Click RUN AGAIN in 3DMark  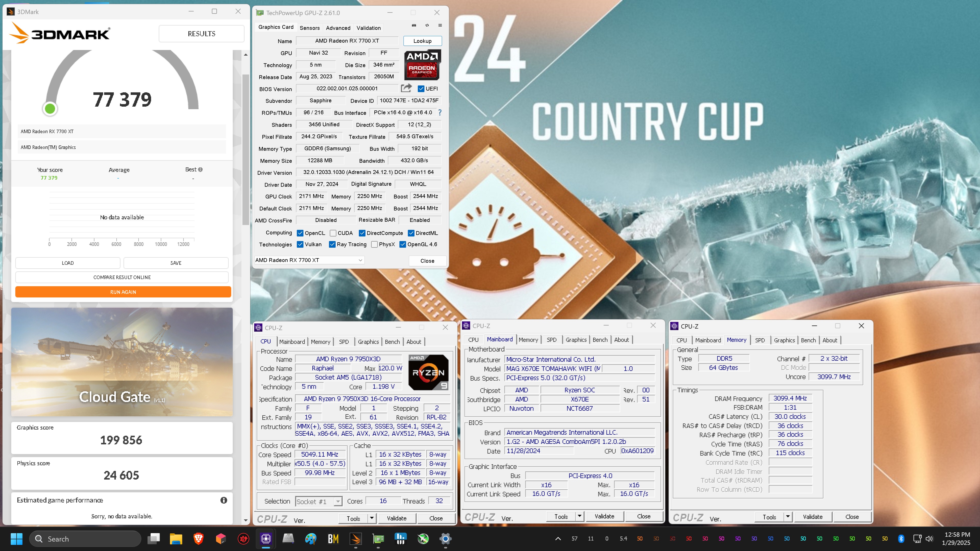[123, 292]
